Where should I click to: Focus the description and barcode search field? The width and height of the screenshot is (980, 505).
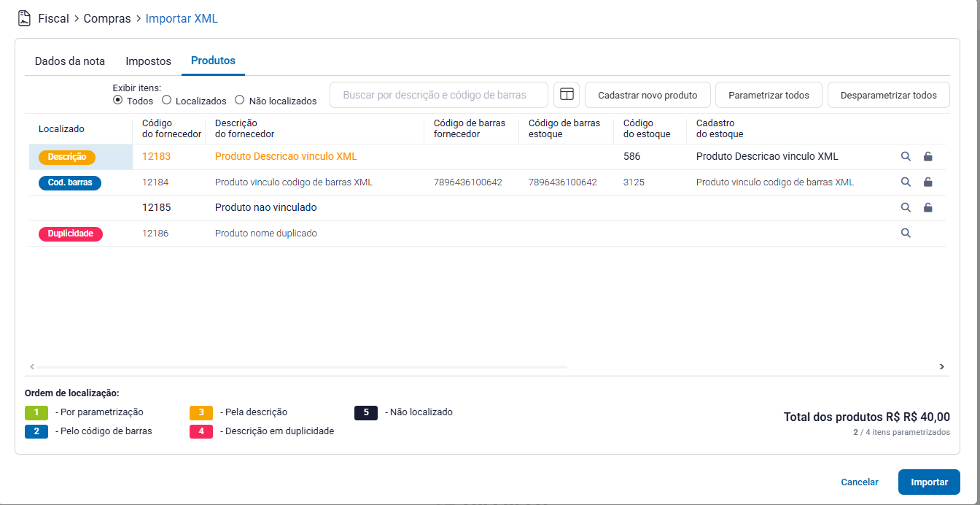click(x=438, y=95)
